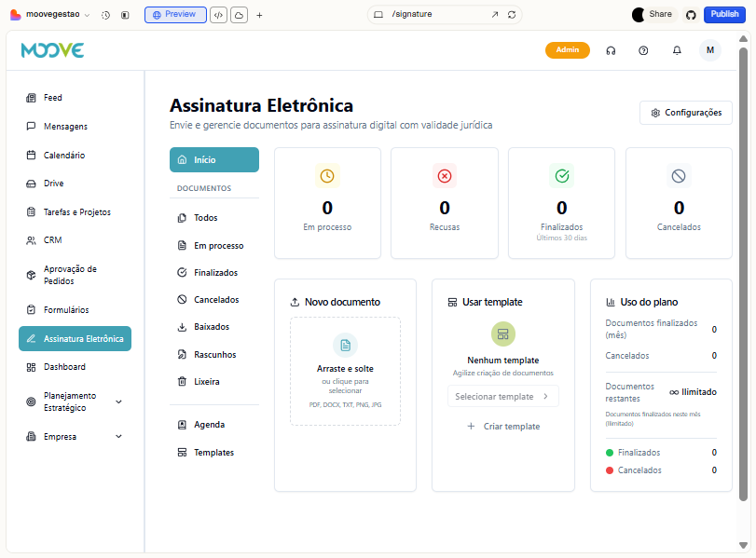
Task: Click the Em processo clock icon card
Action: tap(327, 176)
